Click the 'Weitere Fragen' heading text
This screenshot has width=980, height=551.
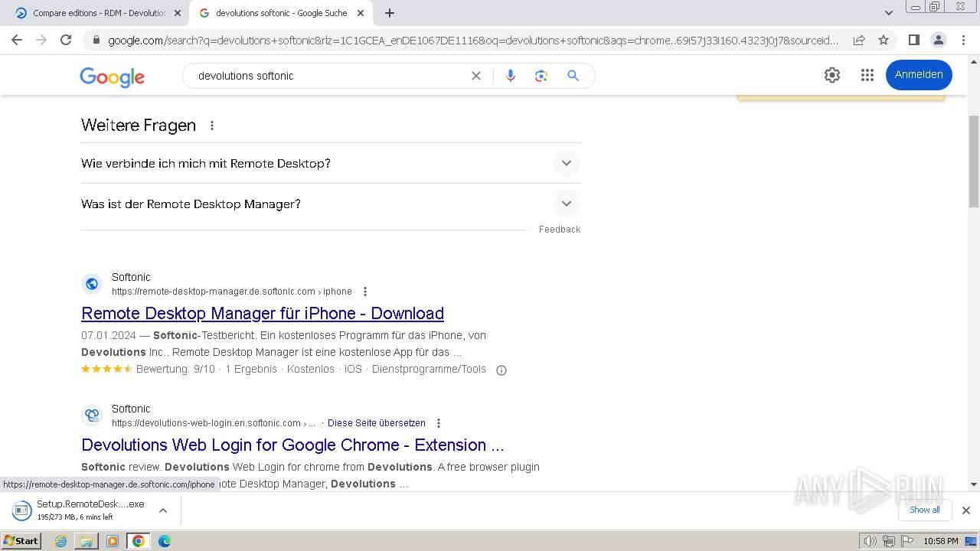[x=139, y=126]
